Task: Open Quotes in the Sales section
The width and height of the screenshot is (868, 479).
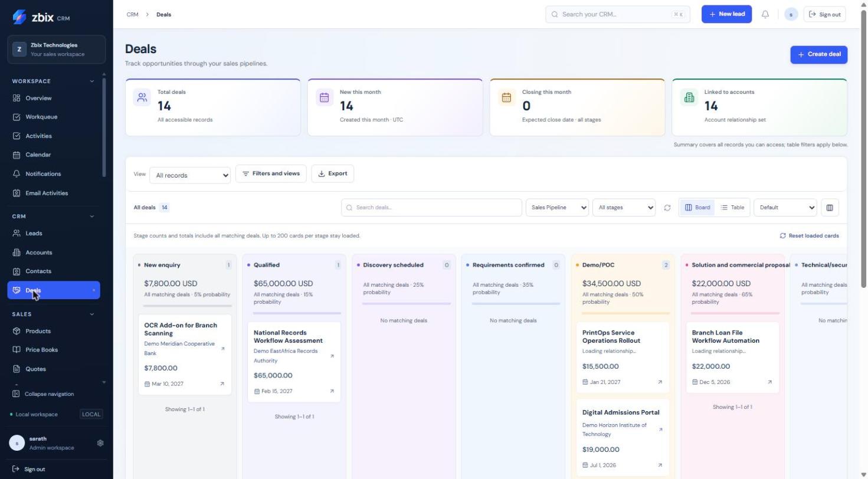Action: tap(54, 369)
